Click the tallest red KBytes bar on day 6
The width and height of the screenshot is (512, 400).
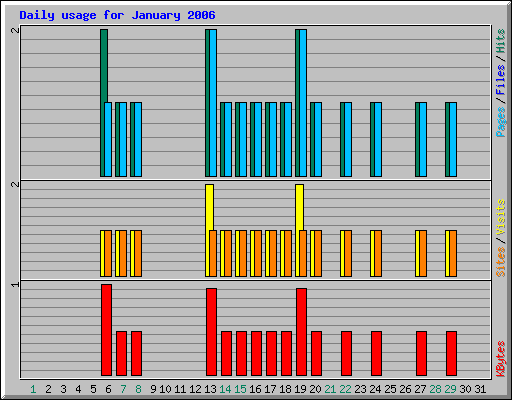tap(106, 330)
